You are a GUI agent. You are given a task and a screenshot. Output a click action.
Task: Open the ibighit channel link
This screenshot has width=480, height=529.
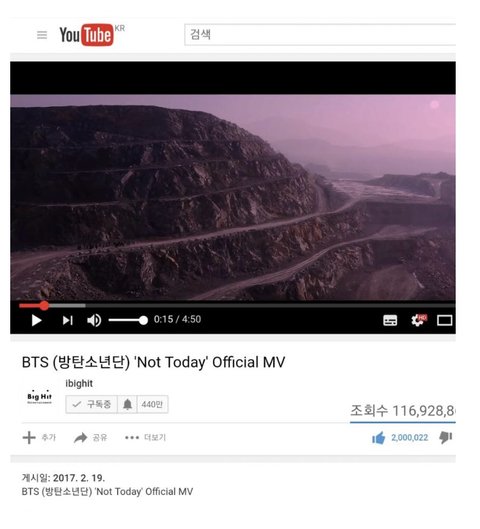[79, 384]
